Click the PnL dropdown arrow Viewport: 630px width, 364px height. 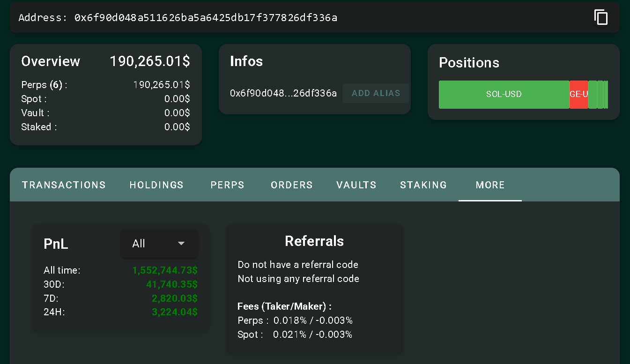(181, 244)
